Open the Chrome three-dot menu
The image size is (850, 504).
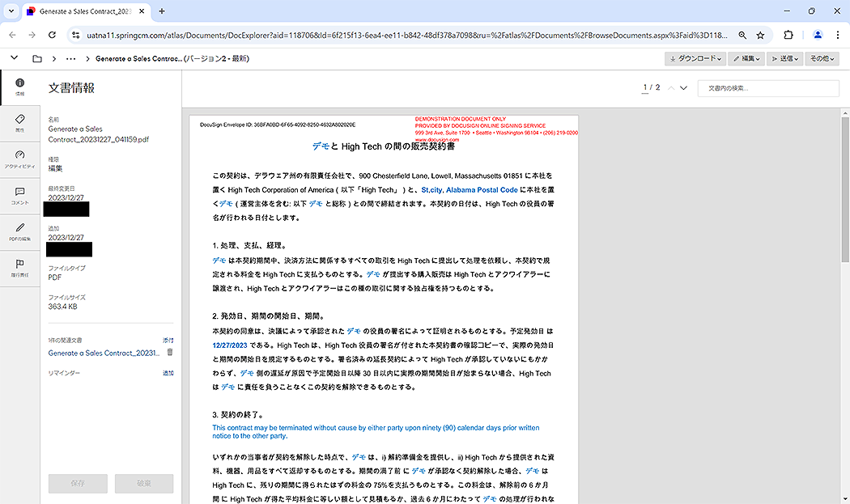coord(838,36)
